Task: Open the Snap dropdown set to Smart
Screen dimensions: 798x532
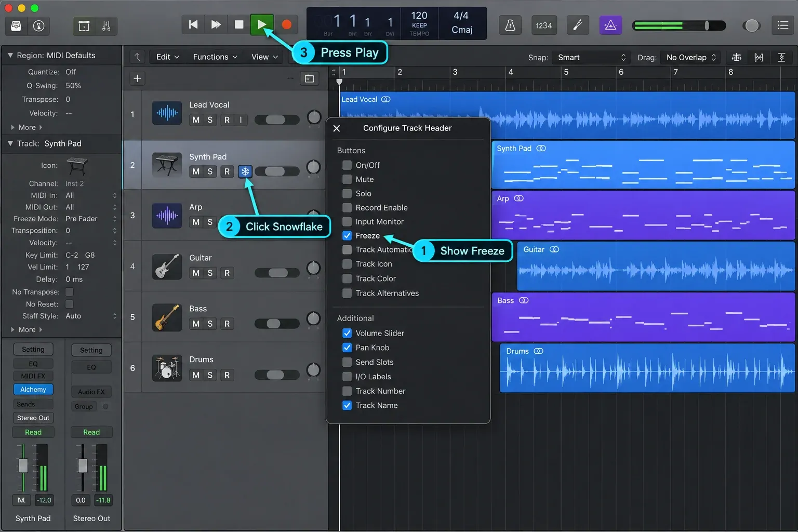Action: point(592,57)
